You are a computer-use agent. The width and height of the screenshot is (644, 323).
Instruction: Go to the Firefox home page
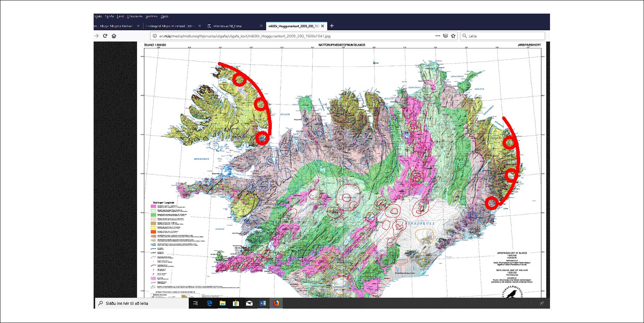pos(114,36)
